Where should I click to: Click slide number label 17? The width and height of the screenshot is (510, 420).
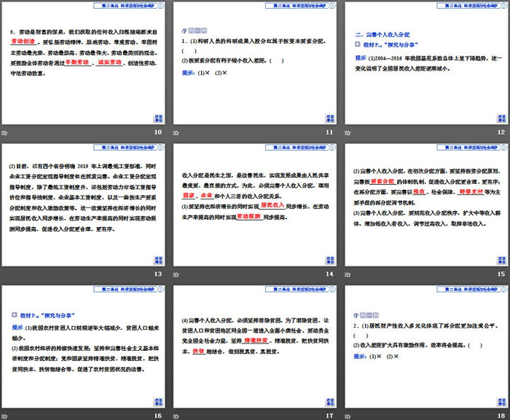point(329,416)
